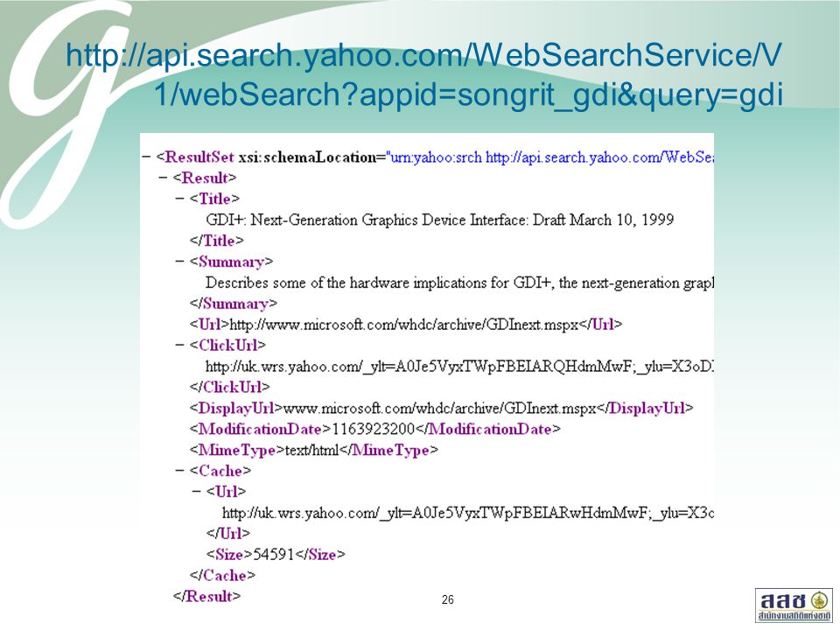Select ModificationDate value 1163923200

coord(374,429)
